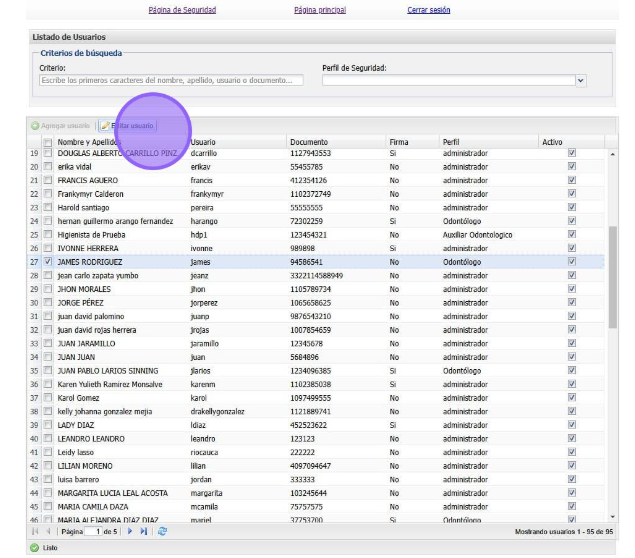Click the refresh icon in pagination bar
635x558 pixels.
162,531
